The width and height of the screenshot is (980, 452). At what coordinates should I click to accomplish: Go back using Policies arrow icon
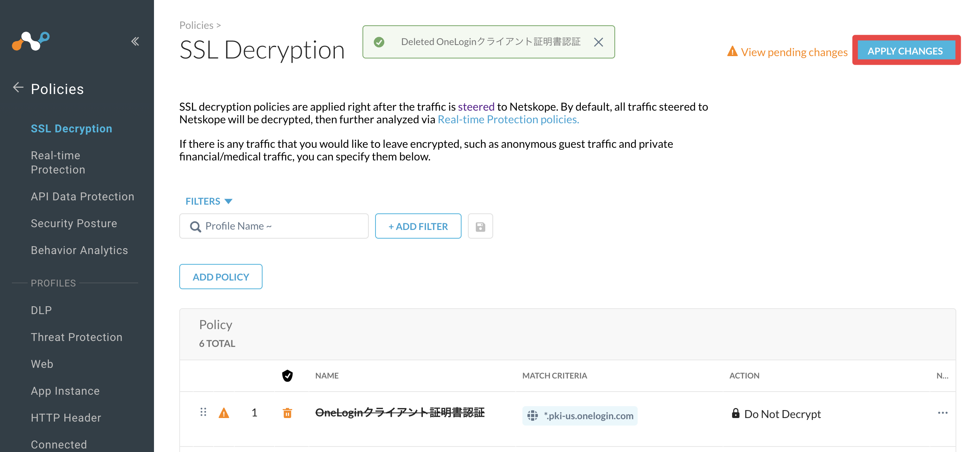18,88
